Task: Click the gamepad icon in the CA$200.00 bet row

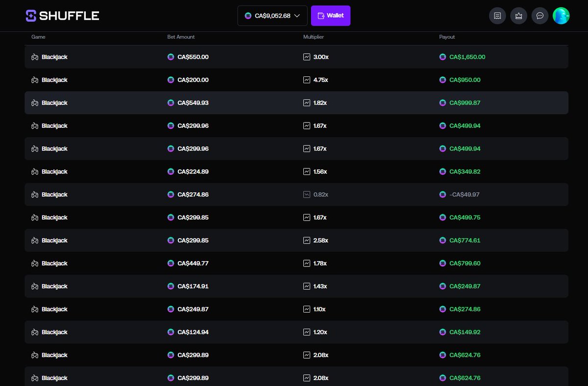Action: (x=35, y=80)
